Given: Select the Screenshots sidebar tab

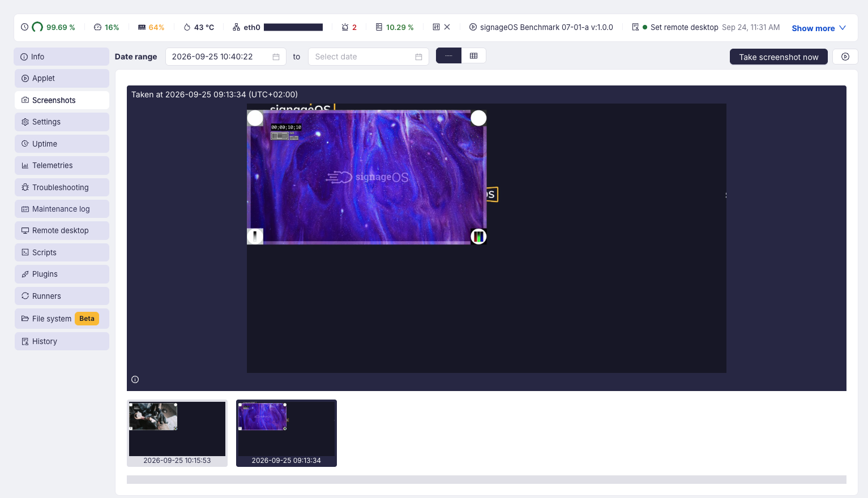Looking at the screenshot, I should (x=62, y=100).
